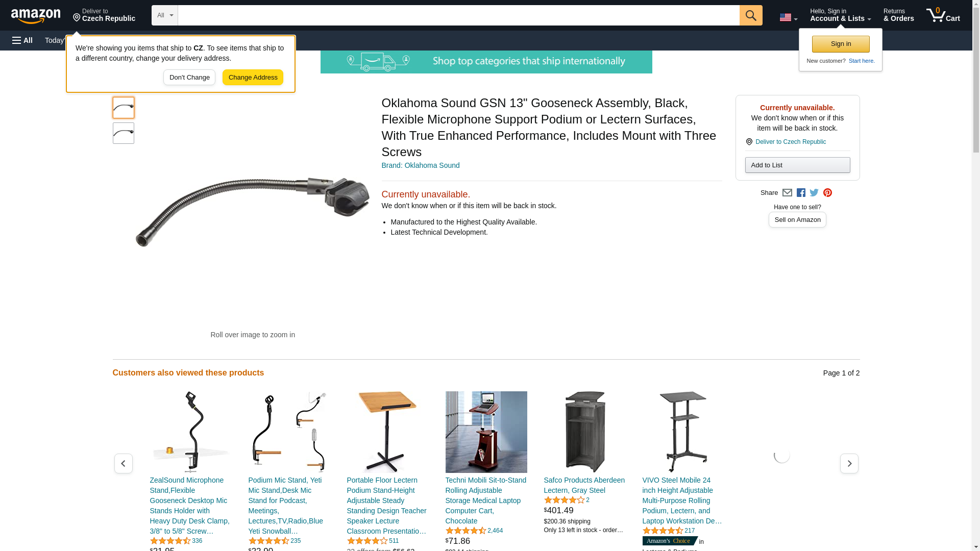Viewport: 980px width, 551px height.
Task: Share product via email icon
Action: 787,193
